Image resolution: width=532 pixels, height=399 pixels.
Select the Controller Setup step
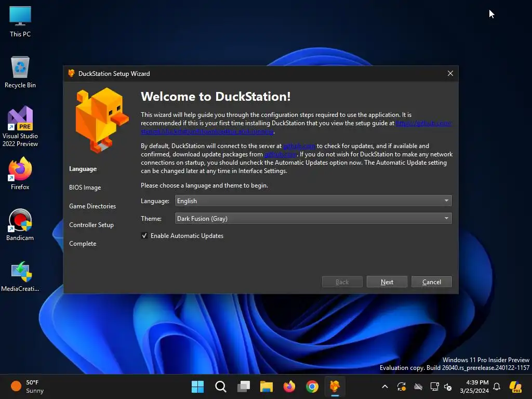point(91,225)
